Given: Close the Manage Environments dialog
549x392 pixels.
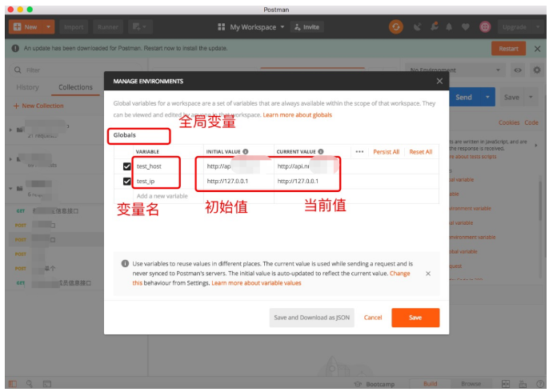Looking at the screenshot, I should tap(439, 82).
